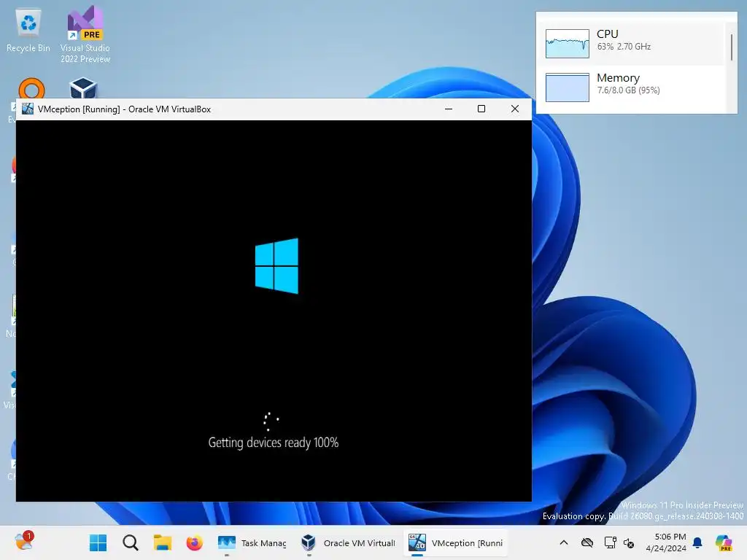Viewport: 747px width, 560px height.
Task: Switch to Oracle VM VirtualBox Manager taskbar button
Action: point(348,542)
